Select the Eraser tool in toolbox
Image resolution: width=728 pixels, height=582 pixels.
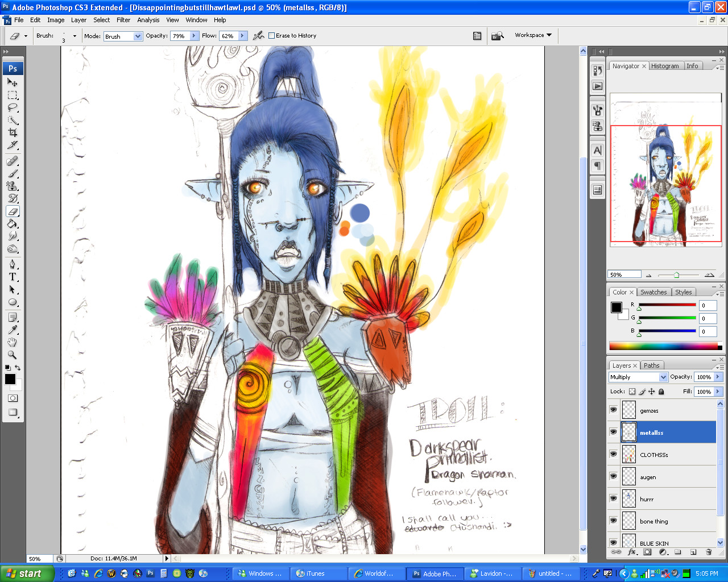[13, 211]
